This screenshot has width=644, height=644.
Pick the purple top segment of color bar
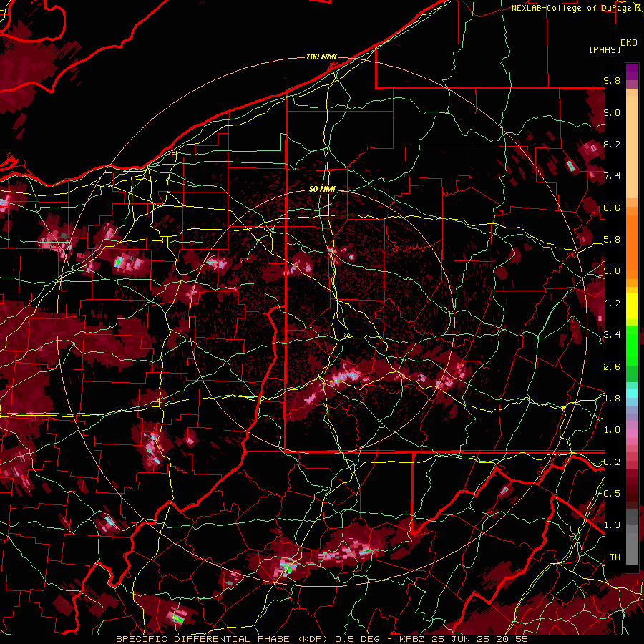pyautogui.click(x=632, y=72)
